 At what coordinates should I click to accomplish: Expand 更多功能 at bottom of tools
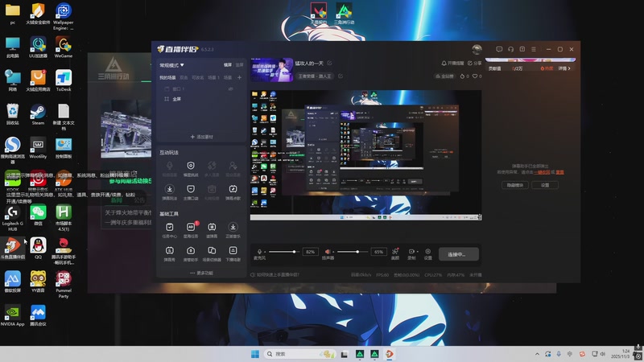(201, 273)
